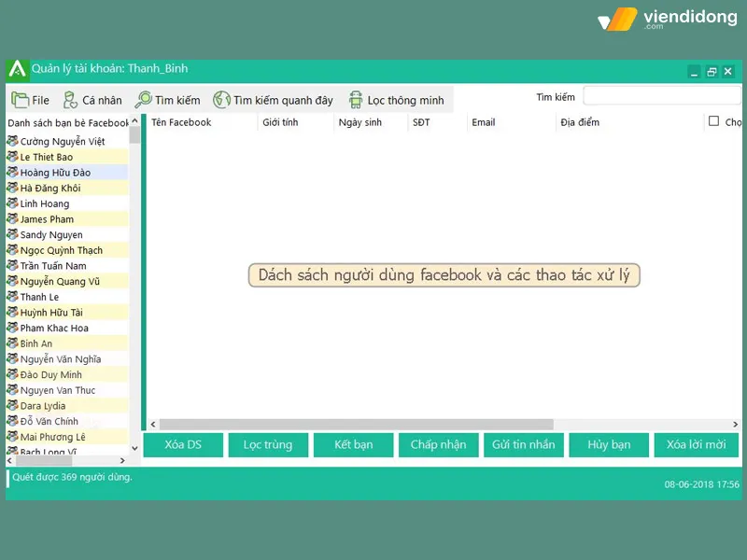Open the Lọc thông minh menu
747x560 pixels.
coord(396,100)
